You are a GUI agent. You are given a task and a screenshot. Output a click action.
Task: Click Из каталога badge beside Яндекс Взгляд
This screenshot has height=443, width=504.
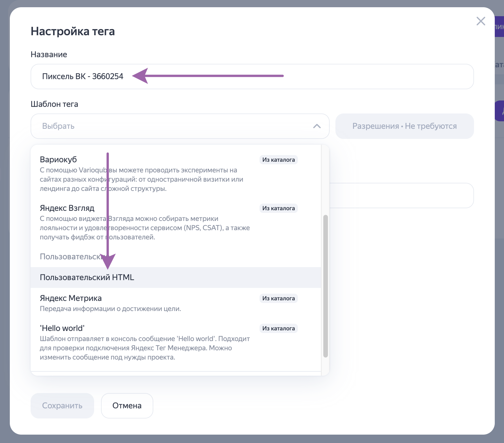tap(278, 208)
